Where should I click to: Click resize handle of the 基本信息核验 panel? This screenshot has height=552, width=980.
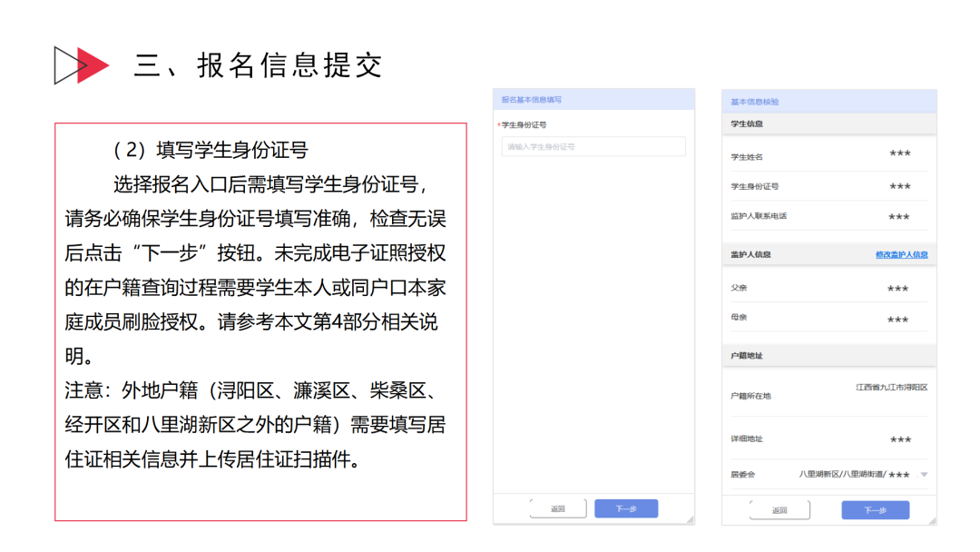pos(932,520)
